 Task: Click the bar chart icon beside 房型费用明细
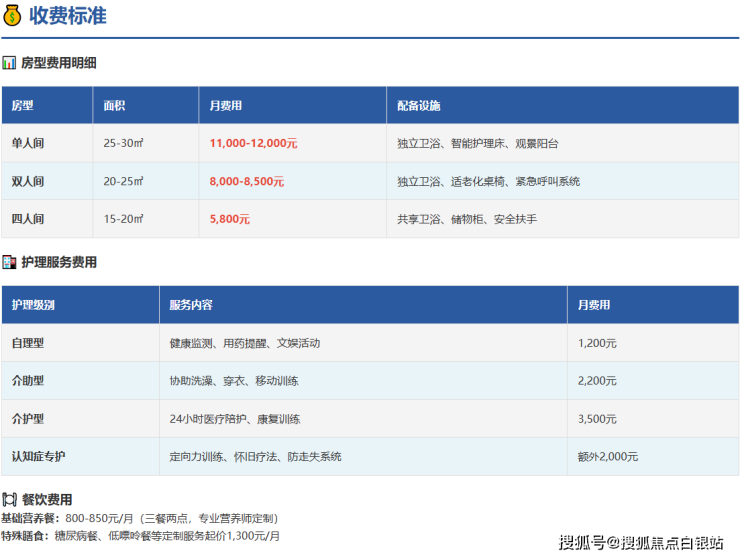(x=9, y=63)
